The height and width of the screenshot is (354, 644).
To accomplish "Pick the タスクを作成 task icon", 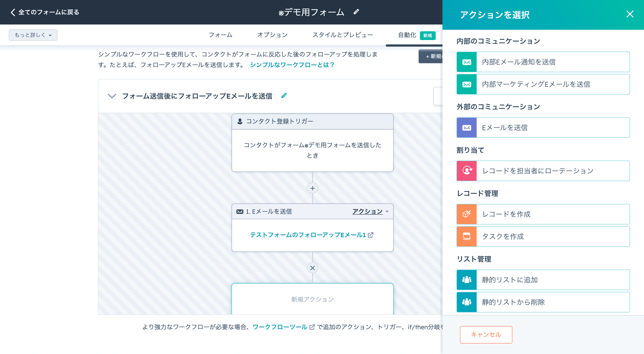I will pos(467,237).
